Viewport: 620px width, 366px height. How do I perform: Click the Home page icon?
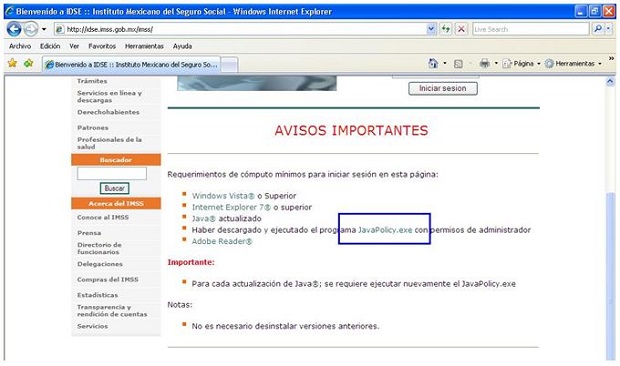pyautogui.click(x=433, y=63)
